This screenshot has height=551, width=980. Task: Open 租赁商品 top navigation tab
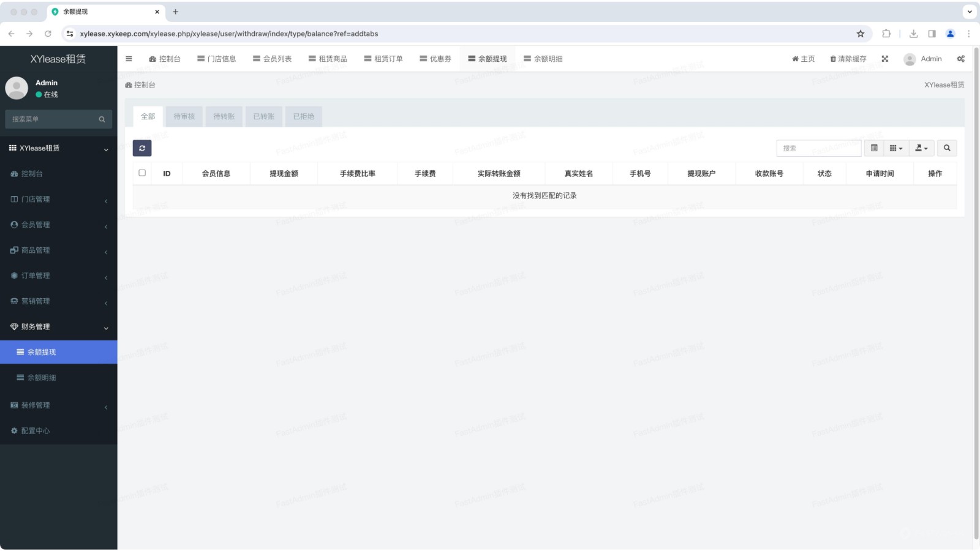click(x=328, y=59)
